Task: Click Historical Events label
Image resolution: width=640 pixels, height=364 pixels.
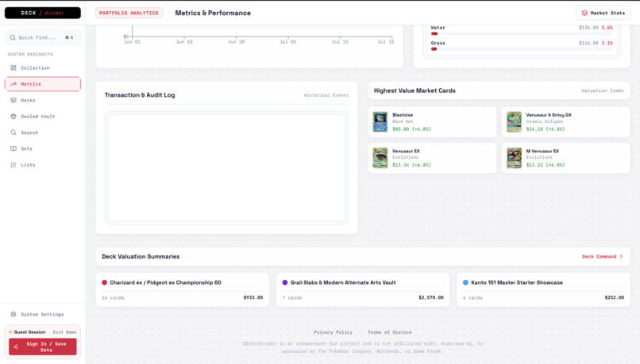Action: point(326,95)
